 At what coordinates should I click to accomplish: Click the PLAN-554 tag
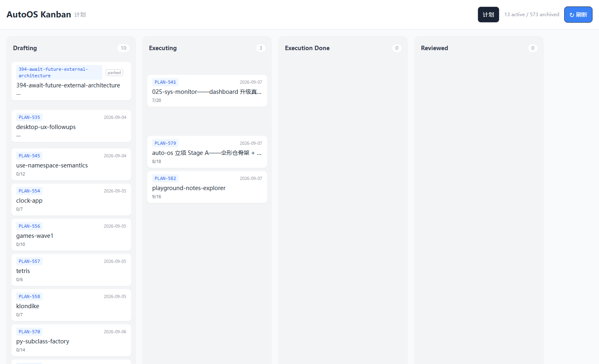[29, 191]
